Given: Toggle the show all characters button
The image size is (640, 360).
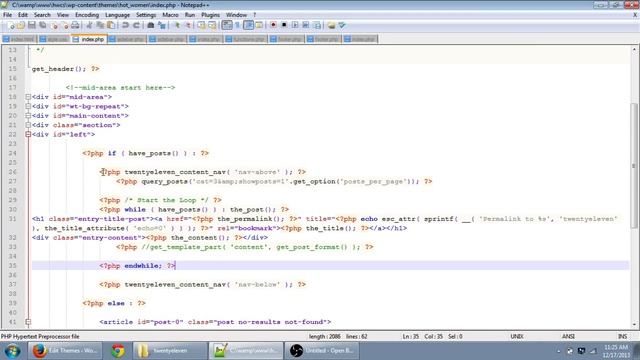Looking at the screenshot, I should (238, 25).
